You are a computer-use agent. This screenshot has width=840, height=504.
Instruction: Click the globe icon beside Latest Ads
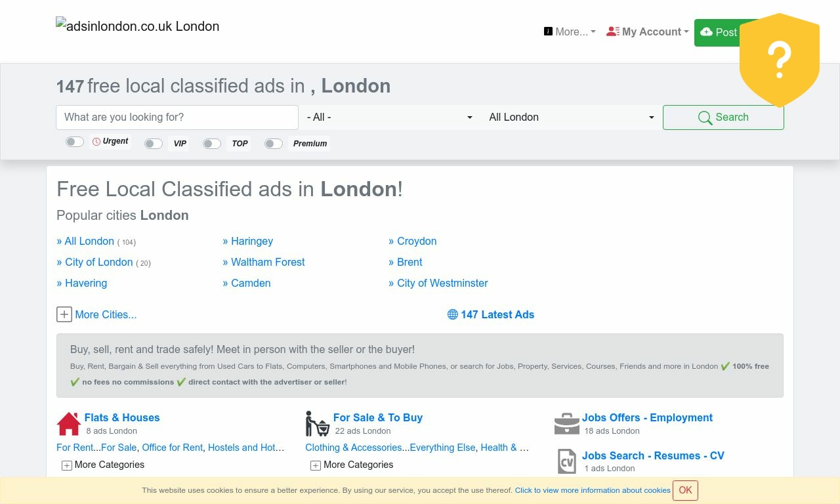point(453,314)
